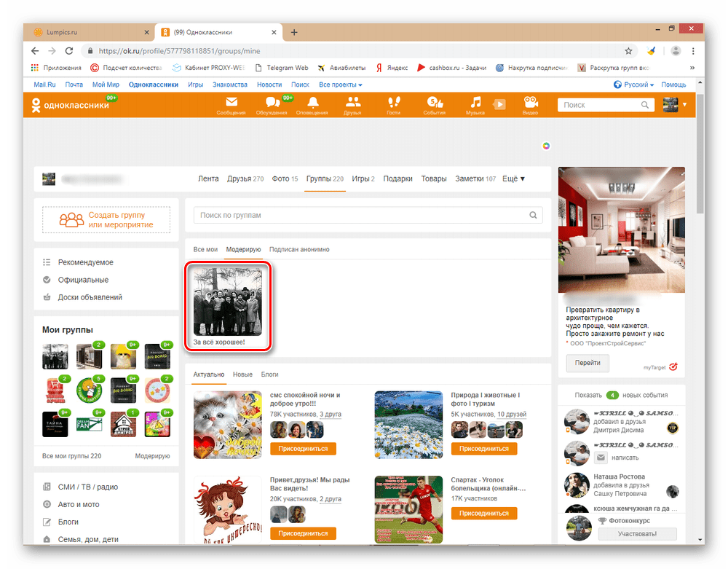Image resolution: width=728 pixels, height=569 pixels.
Task: Switch to 'Подписан анонимно' tab
Action: [299, 249]
